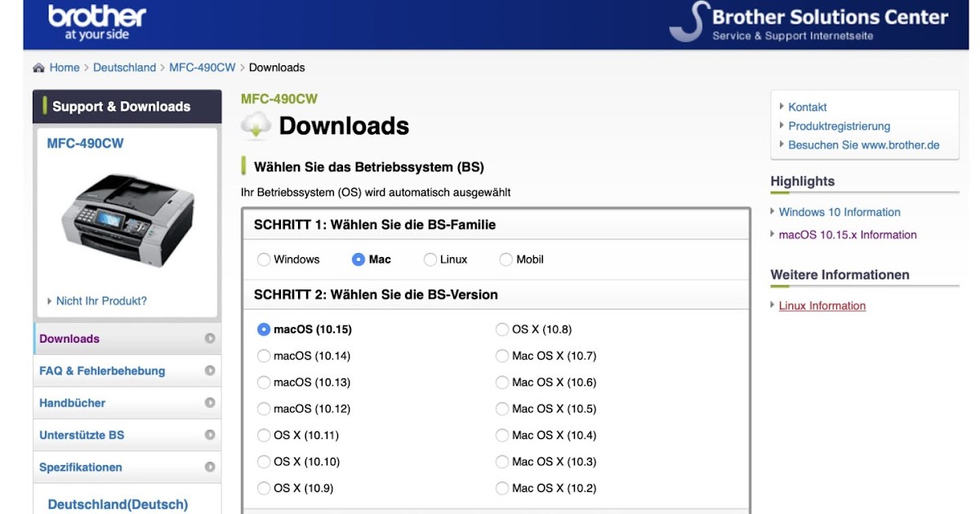Pick Mac OS X (10.4)
Image resolution: width=980 pixels, height=514 pixels.
(x=502, y=436)
